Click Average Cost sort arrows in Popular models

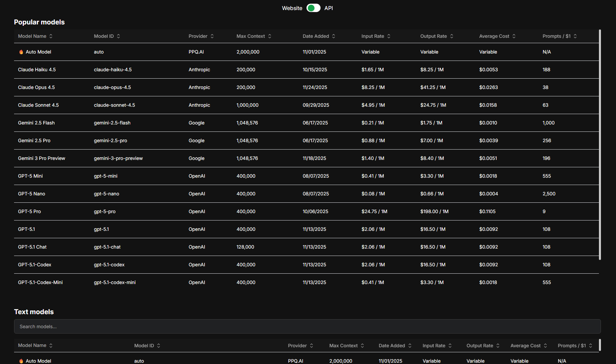pyautogui.click(x=514, y=36)
